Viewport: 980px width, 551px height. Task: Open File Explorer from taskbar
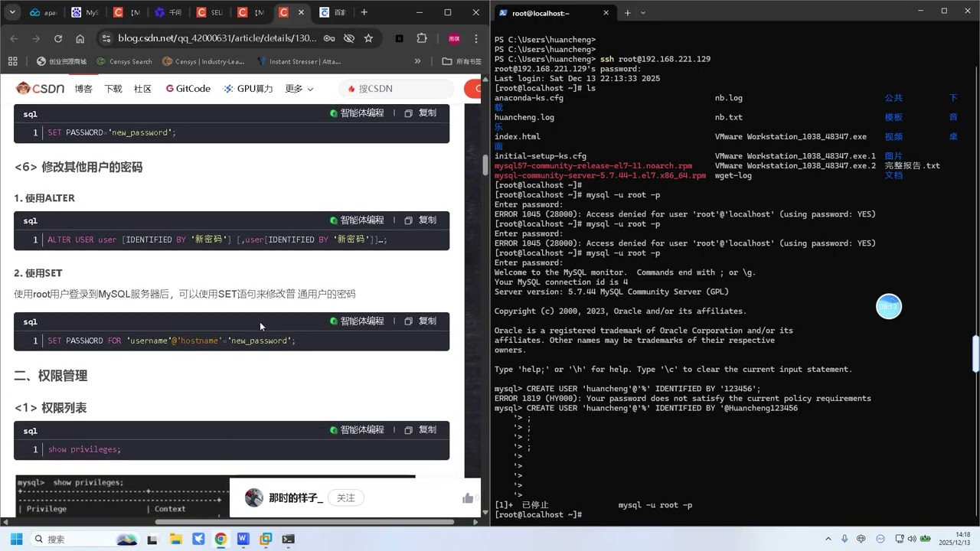pyautogui.click(x=175, y=540)
